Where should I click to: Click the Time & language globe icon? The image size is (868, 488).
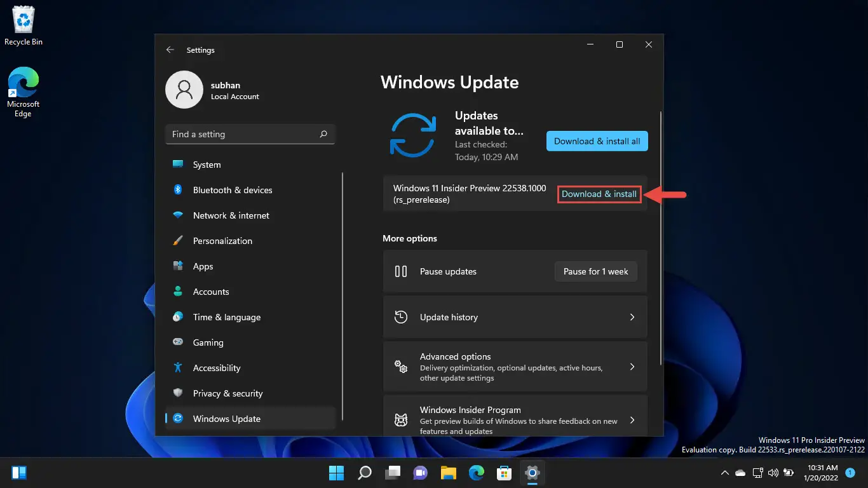click(178, 317)
